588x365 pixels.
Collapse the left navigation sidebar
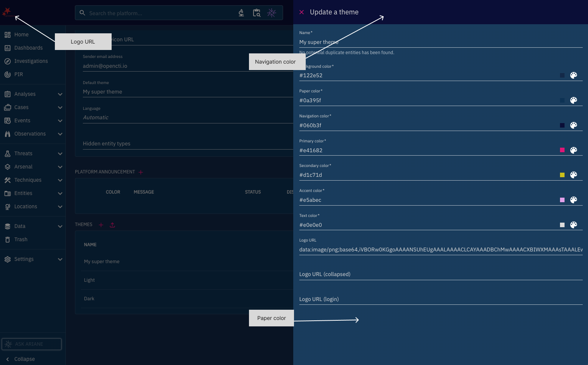(24, 359)
